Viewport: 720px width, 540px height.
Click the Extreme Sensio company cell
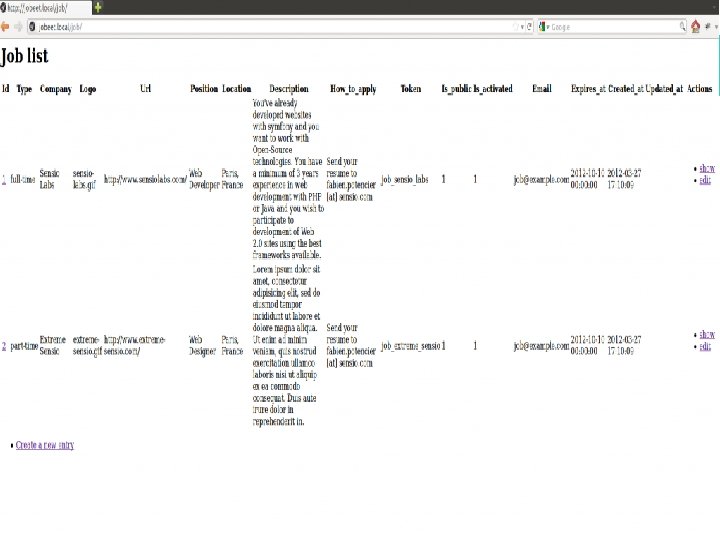click(52, 345)
